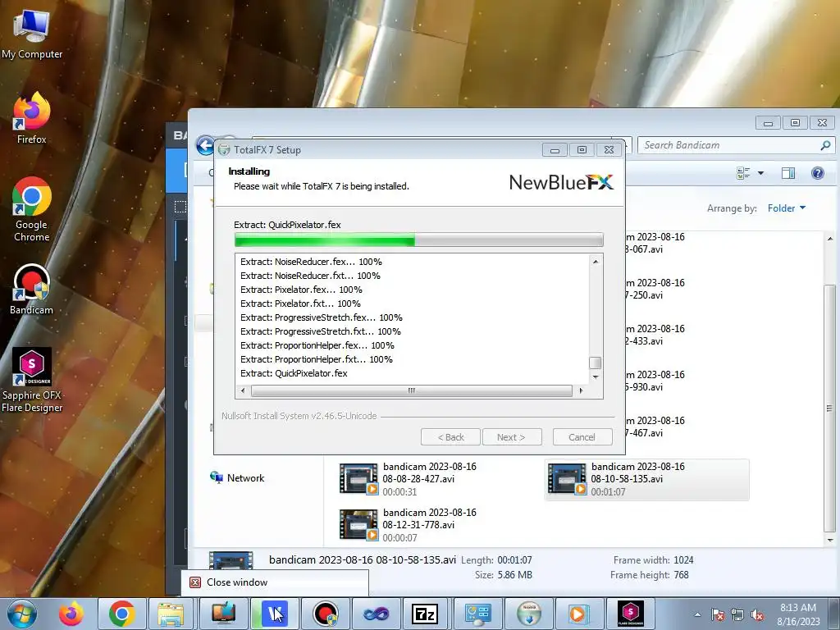The width and height of the screenshot is (840, 630).
Task: Select log line Pixelator.fxt 100%
Action: click(300, 304)
